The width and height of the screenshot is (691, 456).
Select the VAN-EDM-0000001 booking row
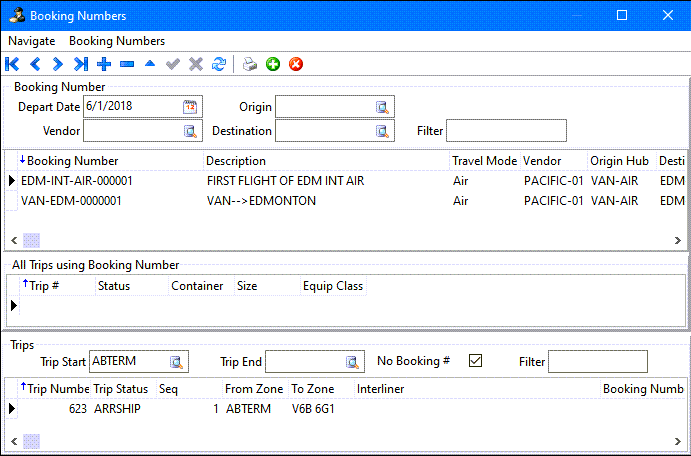tap(71, 200)
